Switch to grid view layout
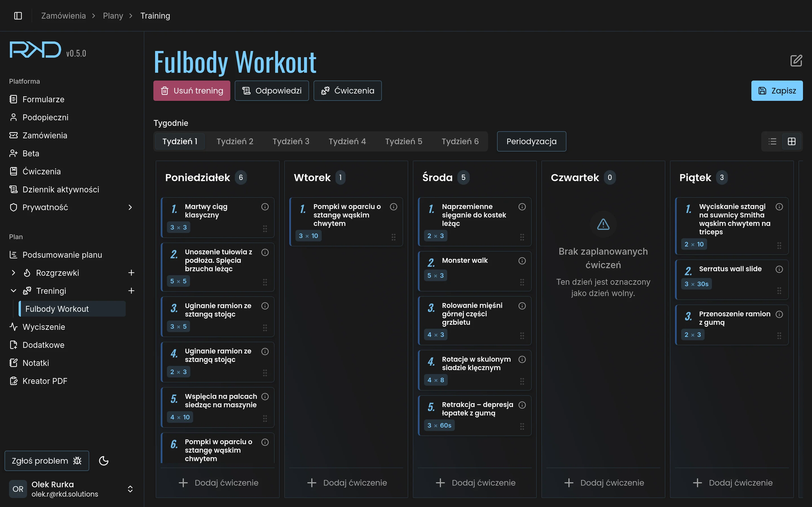The image size is (812, 507). [791, 141]
